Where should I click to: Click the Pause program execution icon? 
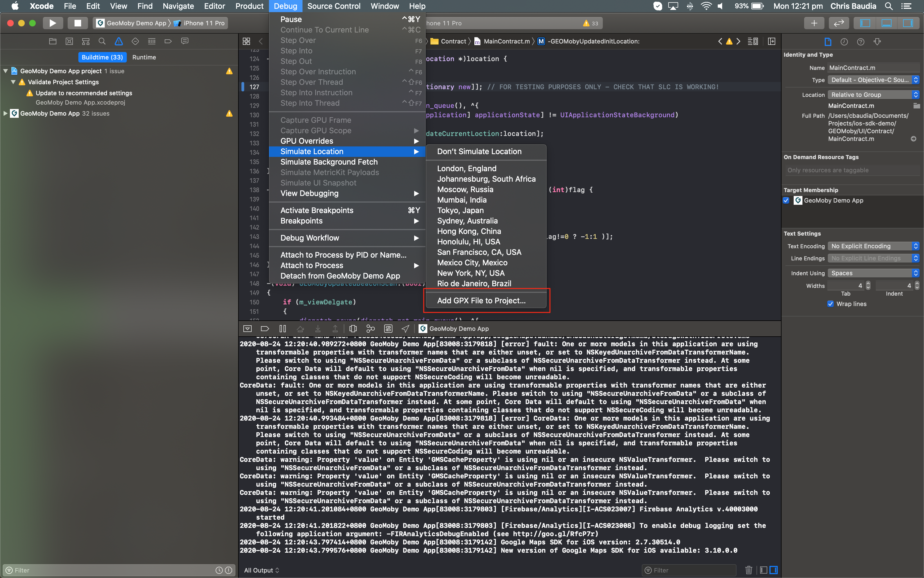pyautogui.click(x=282, y=328)
